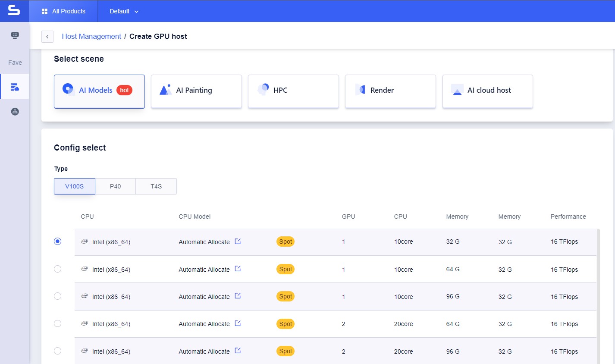Open the Default workspace dropdown

point(123,12)
